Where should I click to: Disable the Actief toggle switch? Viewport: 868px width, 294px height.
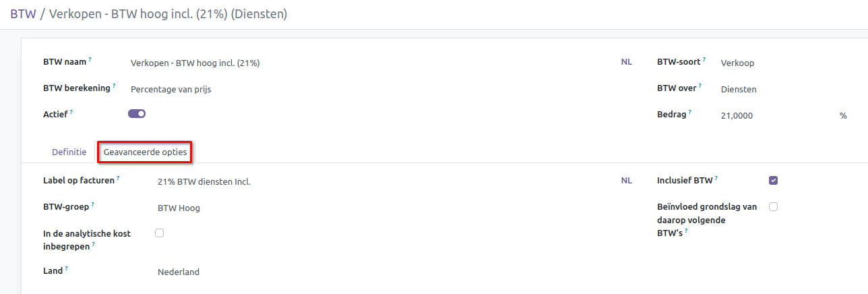(x=137, y=114)
